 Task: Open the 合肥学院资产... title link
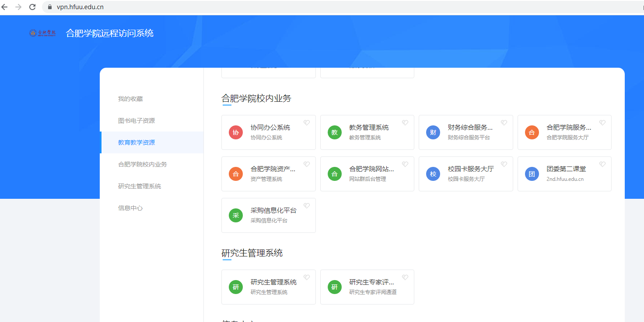[273, 169]
